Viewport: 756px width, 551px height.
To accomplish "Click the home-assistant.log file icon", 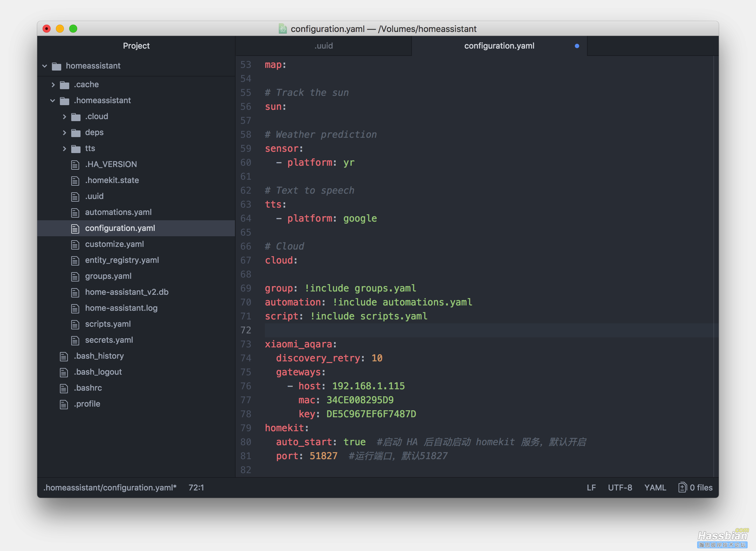I will point(75,309).
